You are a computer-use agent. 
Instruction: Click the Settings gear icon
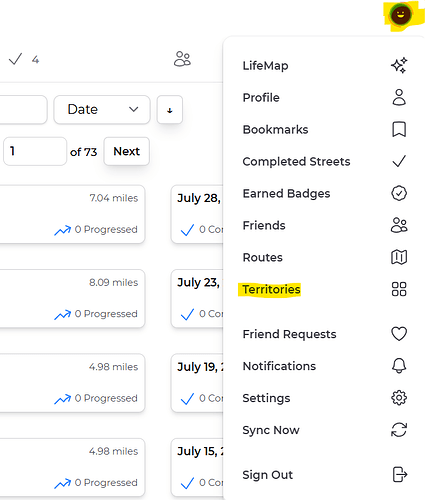tap(399, 398)
